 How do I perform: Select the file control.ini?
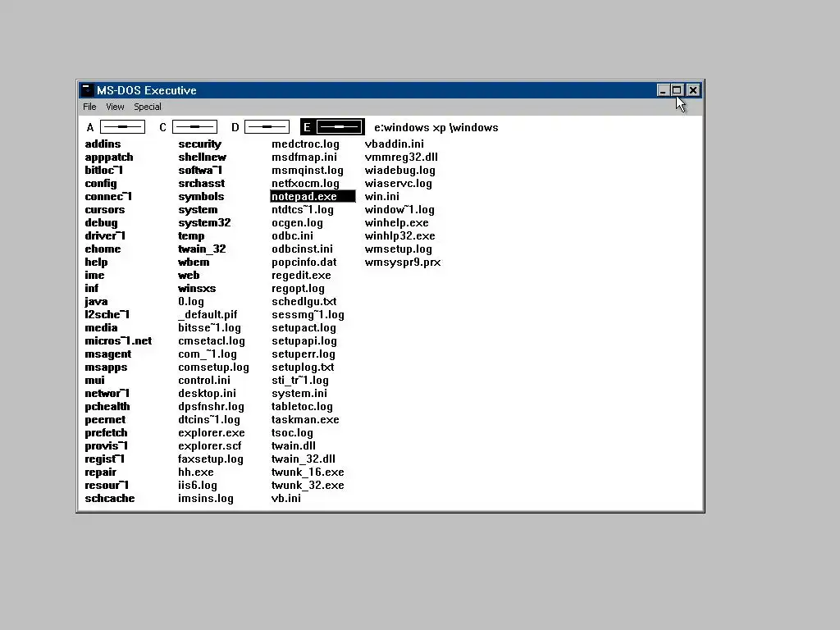[204, 380]
